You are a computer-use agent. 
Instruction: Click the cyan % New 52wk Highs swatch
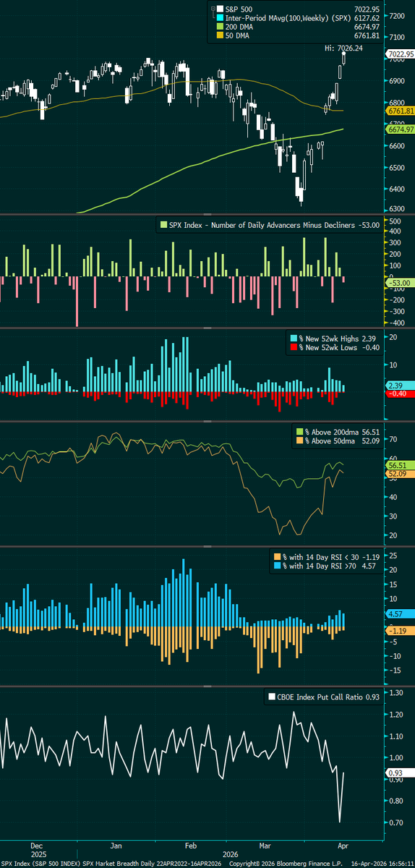(x=292, y=338)
